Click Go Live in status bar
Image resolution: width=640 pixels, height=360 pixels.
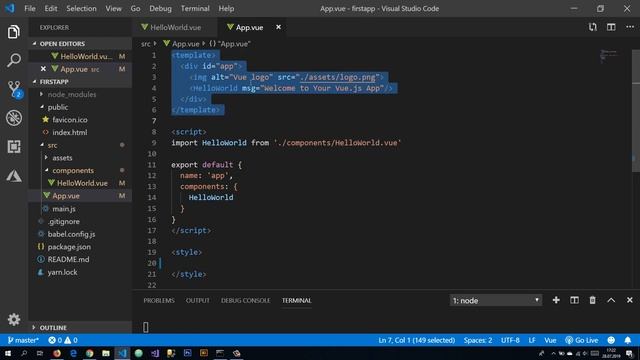(x=582, y=340)
